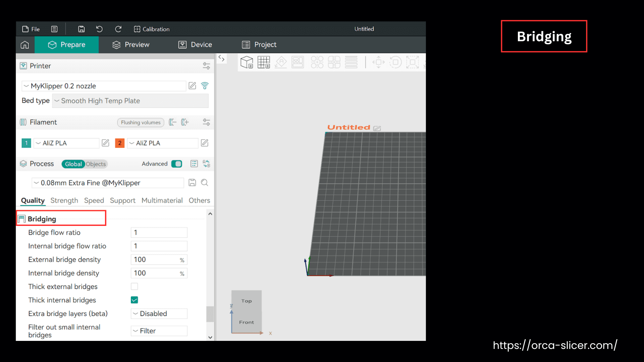This screenshot has height=362, width=644.
Task: Click the home icon tab
Action: tap(25, 45)
